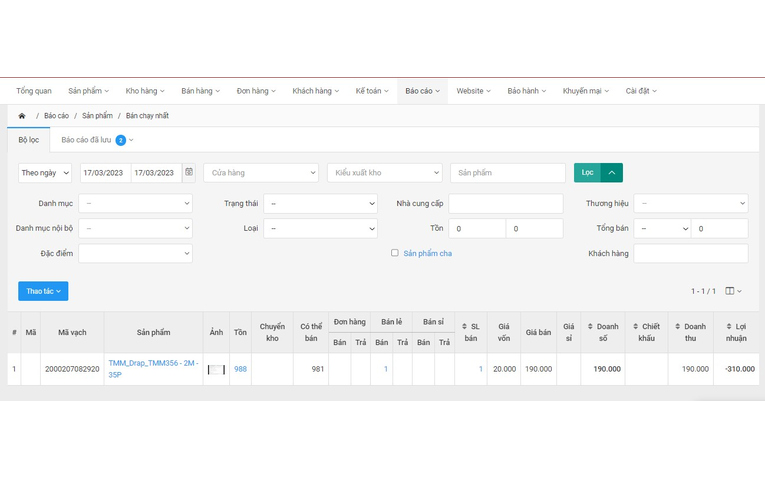Open the Website menu

473,91
